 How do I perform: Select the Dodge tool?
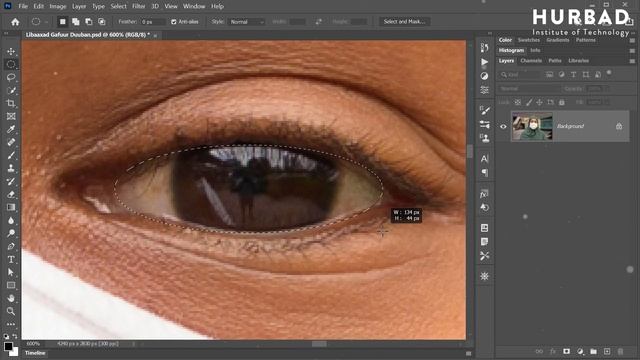tap(11, 233)
